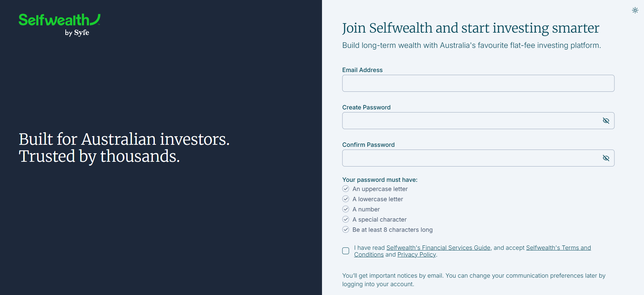The height and width of the screenshot is (295, 644).
Task: Click the light/dark theme sun icon
Action: (635, 10)
